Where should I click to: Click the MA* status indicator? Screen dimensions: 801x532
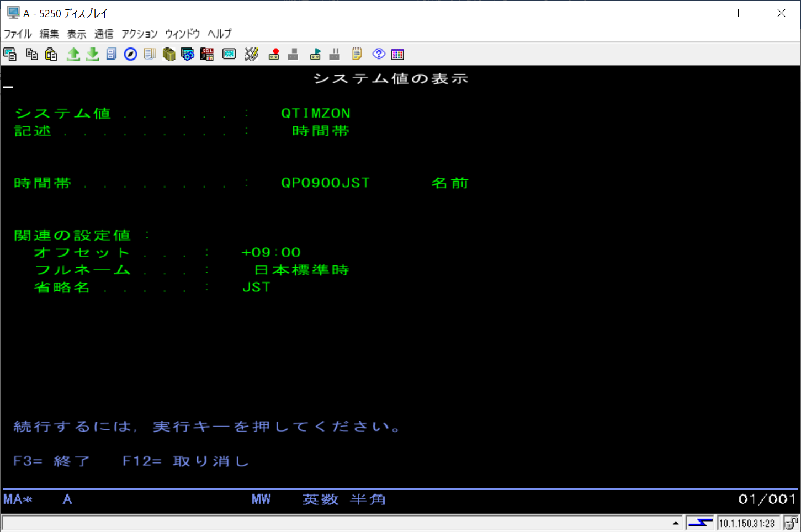18,499
